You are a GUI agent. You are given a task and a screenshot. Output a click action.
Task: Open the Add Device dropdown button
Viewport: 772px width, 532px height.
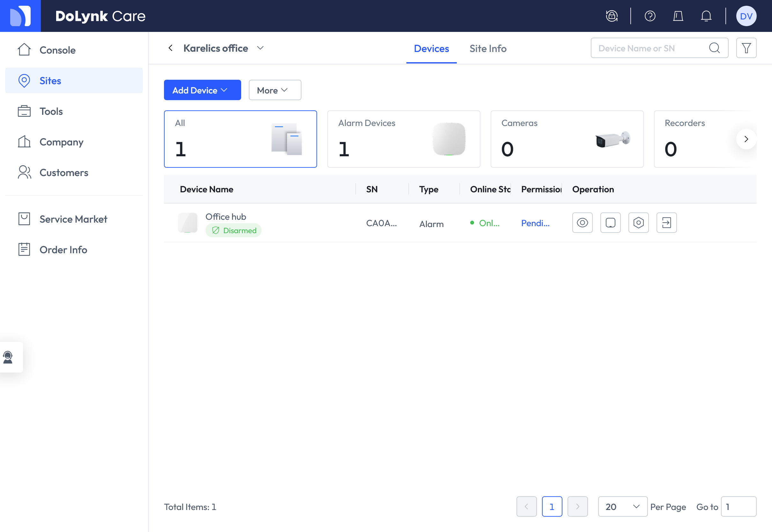coord(202,90)
